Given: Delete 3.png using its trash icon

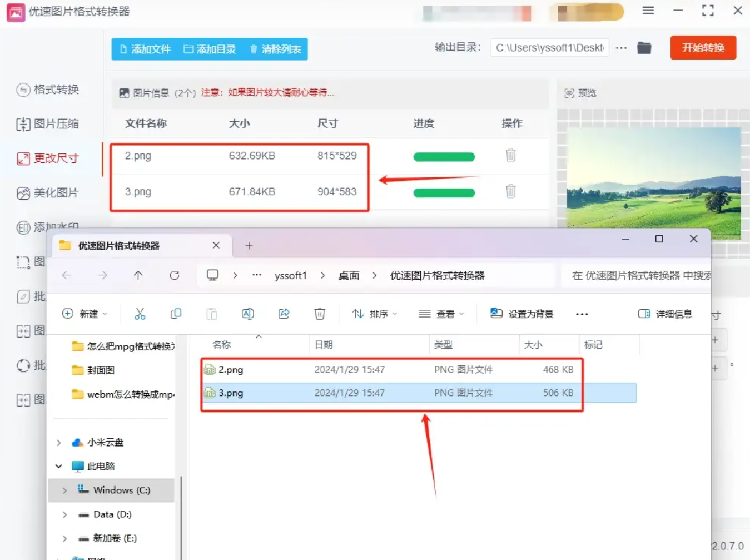Looking at the screenshot, I should 510,191.
